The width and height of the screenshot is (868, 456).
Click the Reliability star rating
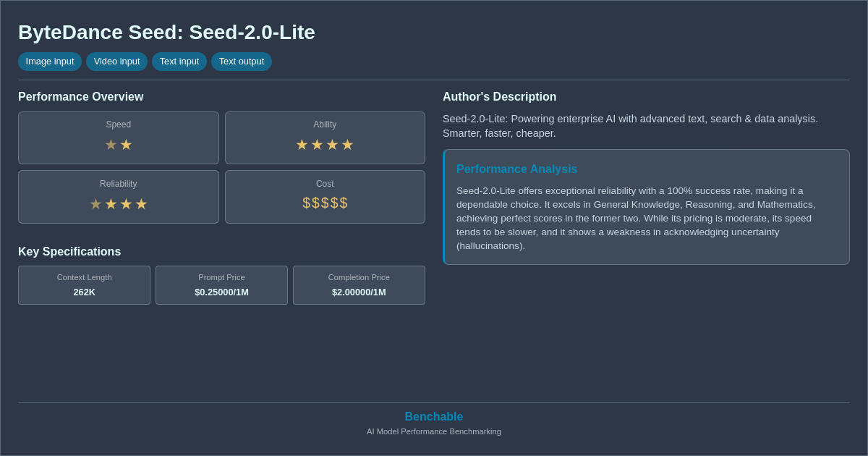point(119,204)
